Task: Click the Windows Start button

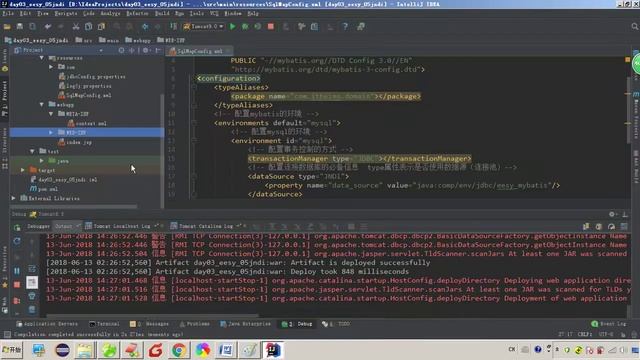Action: (x=12, y=350)
